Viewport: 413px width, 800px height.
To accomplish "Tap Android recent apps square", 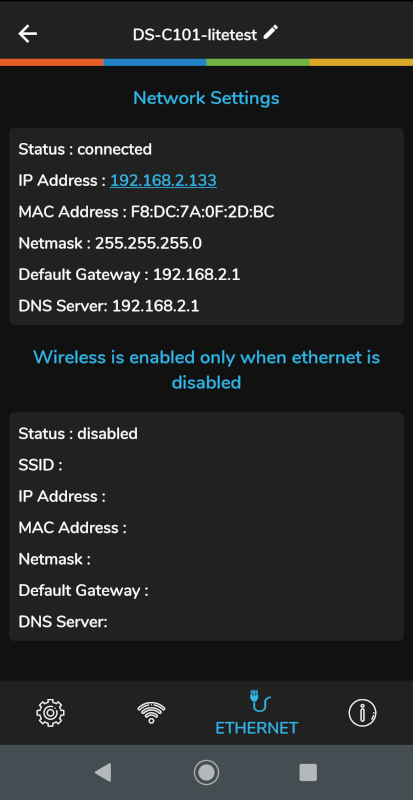I will [308, 772].
